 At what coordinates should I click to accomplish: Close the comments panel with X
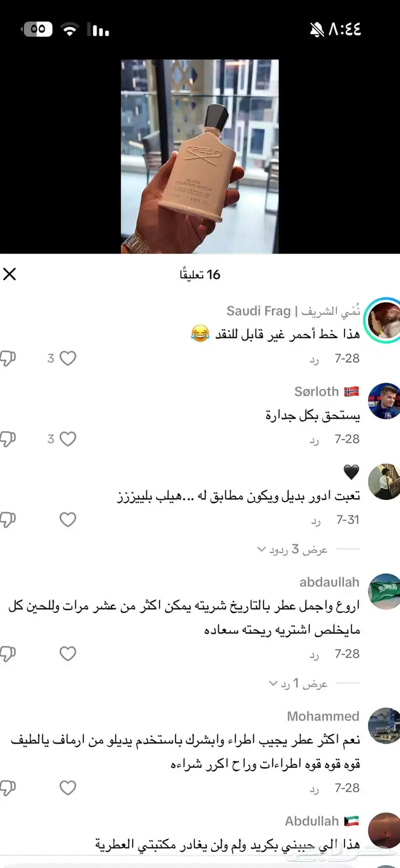point(10,274)
